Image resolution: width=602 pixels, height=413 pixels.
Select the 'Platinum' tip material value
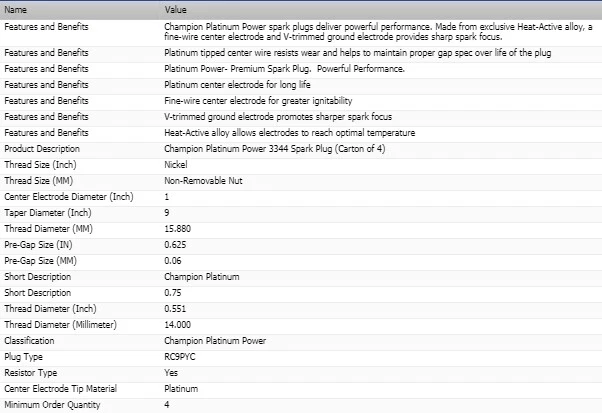(x=181, y=389)
